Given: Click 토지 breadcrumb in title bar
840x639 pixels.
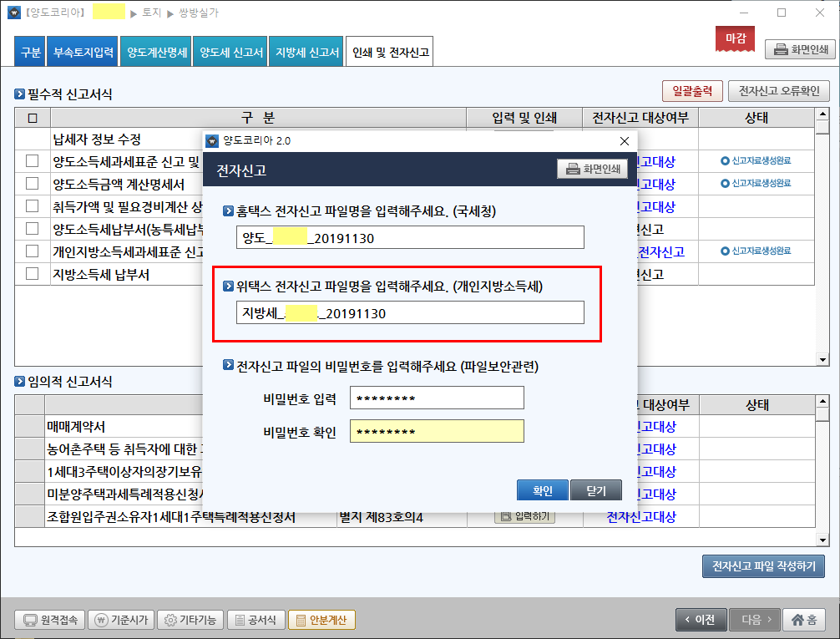Looking at the screenshot, I should (152, 13).
